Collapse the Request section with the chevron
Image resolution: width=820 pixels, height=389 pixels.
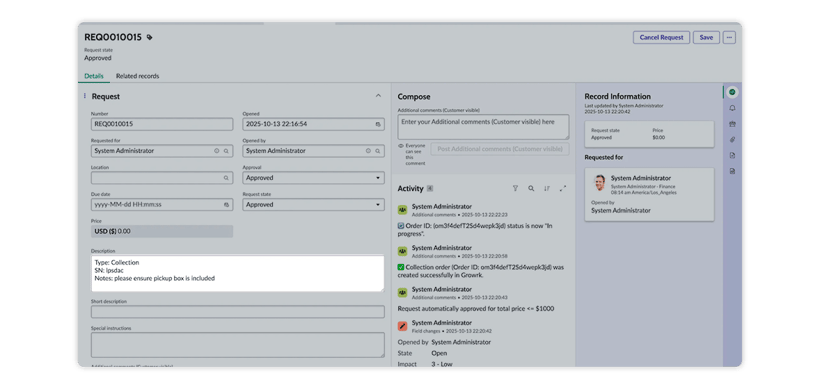pyautogui.click(x=378, y=96)
